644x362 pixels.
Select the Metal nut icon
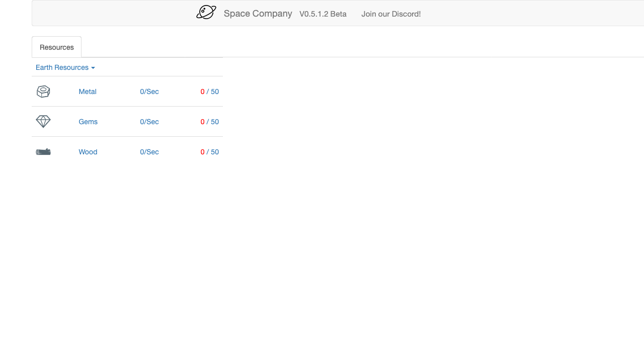point(43,92)
